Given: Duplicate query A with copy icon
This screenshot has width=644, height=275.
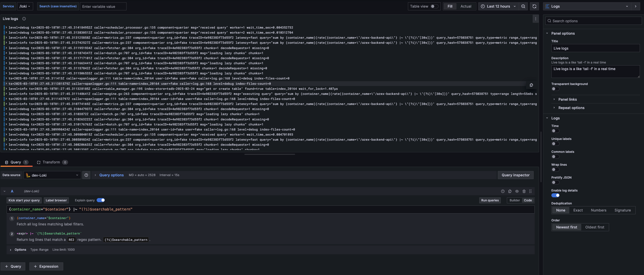Looking at the screenshot, I should coord(510,191).
